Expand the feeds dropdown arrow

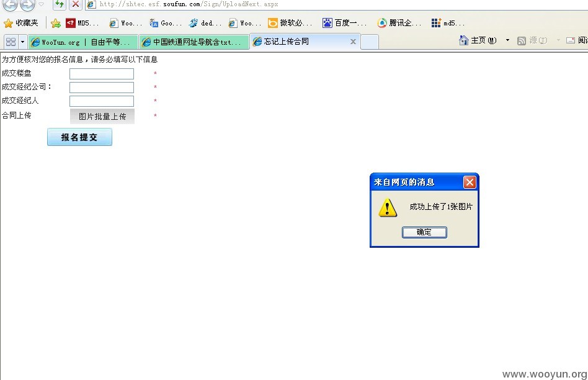(x=558, y=40)
